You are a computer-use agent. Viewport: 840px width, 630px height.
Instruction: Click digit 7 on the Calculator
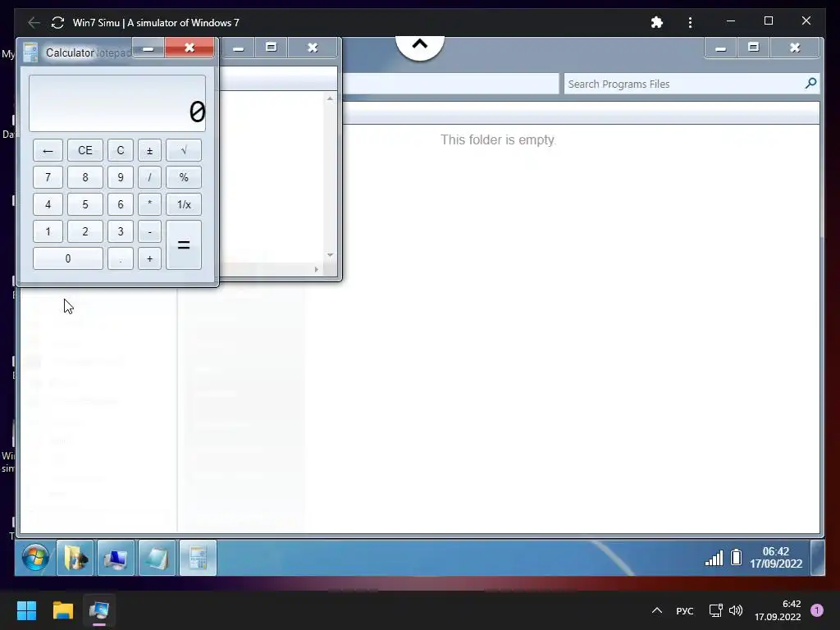pyautogui.click(x=48, y=177)
